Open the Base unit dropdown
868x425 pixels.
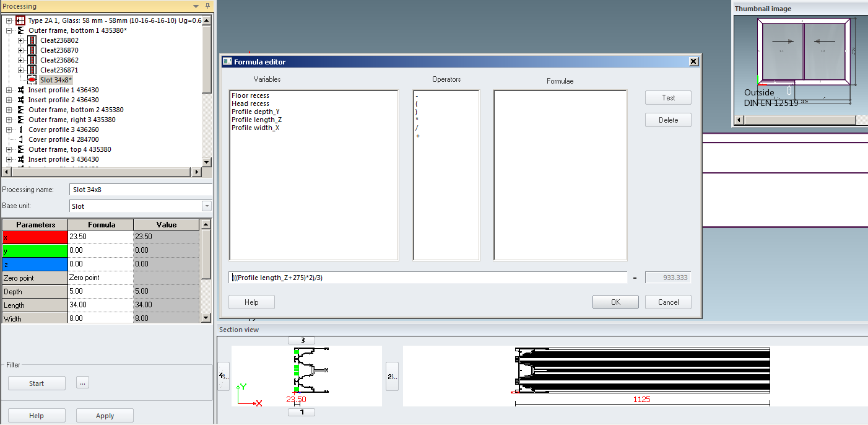point(206,206)
